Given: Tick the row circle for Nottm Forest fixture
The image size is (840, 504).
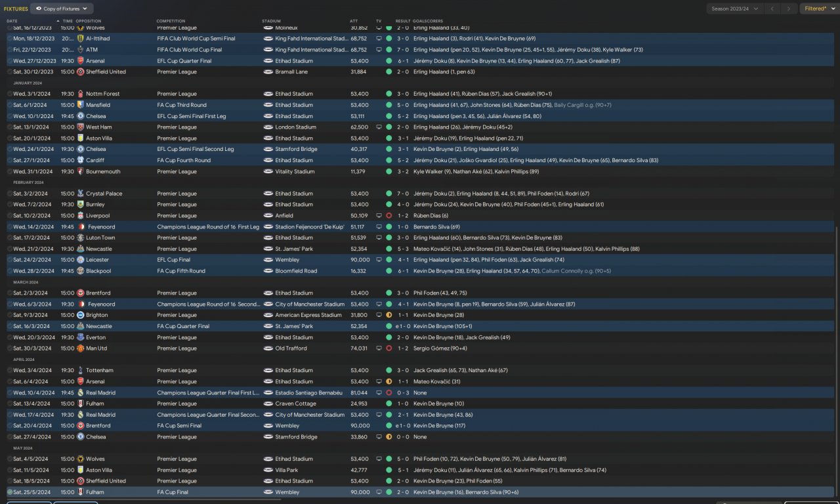Looking at the screenshot, I should pos(10,94).
